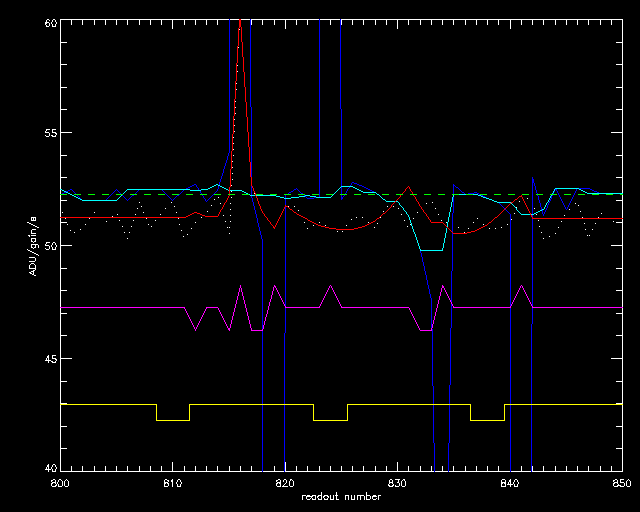The width and height of the screenshot is (640, 512).
Task: Click the tall red curve peak tip
Action: click(240, 20)
